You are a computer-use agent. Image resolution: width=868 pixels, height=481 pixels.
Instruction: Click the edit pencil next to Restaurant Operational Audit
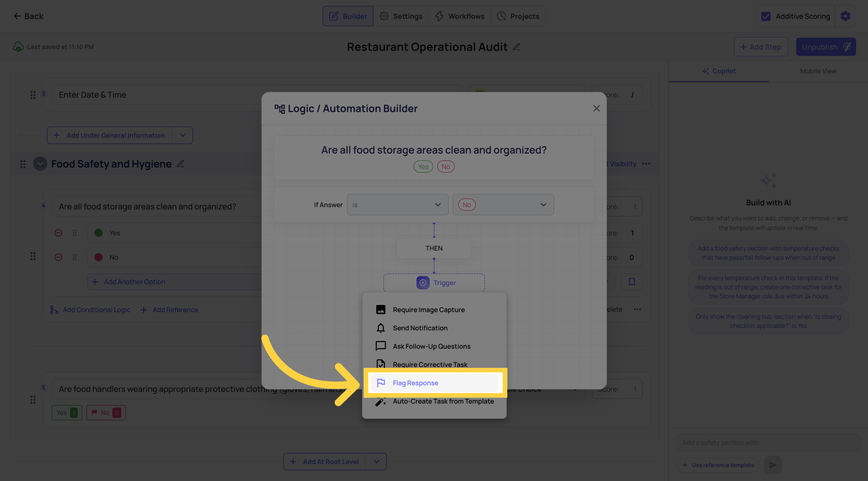tap(516, 47)
